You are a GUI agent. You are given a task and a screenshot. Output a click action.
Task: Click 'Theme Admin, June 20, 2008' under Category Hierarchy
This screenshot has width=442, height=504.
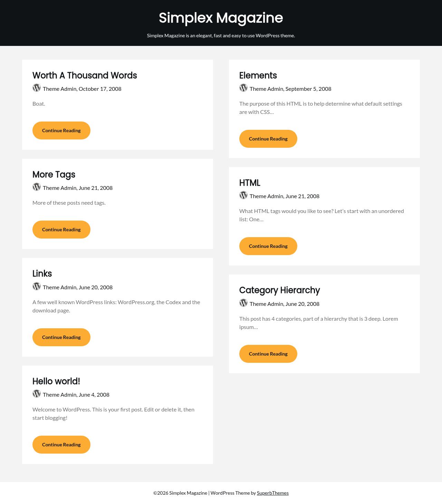pos(285,304)
